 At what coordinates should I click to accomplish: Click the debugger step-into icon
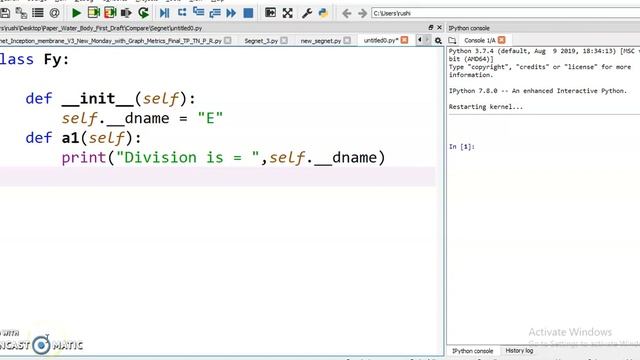pyautogui.click(x=198, y=12)
